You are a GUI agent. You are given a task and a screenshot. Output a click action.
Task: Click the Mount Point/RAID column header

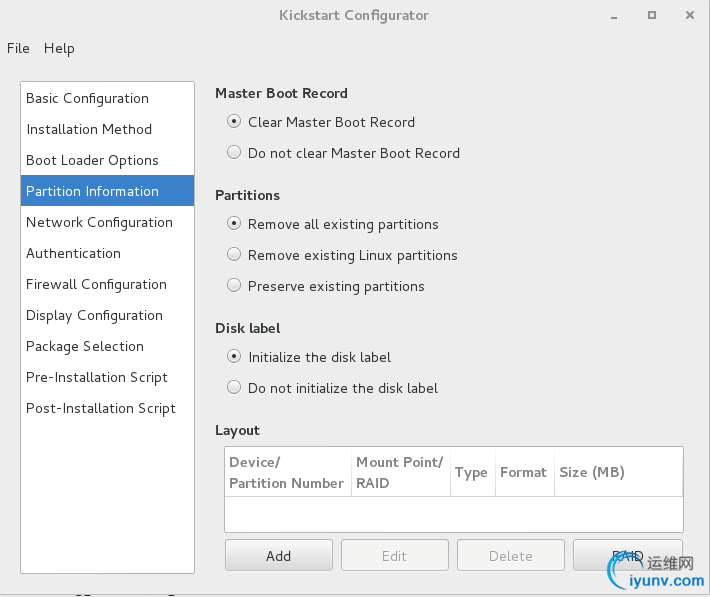[399, 472]
